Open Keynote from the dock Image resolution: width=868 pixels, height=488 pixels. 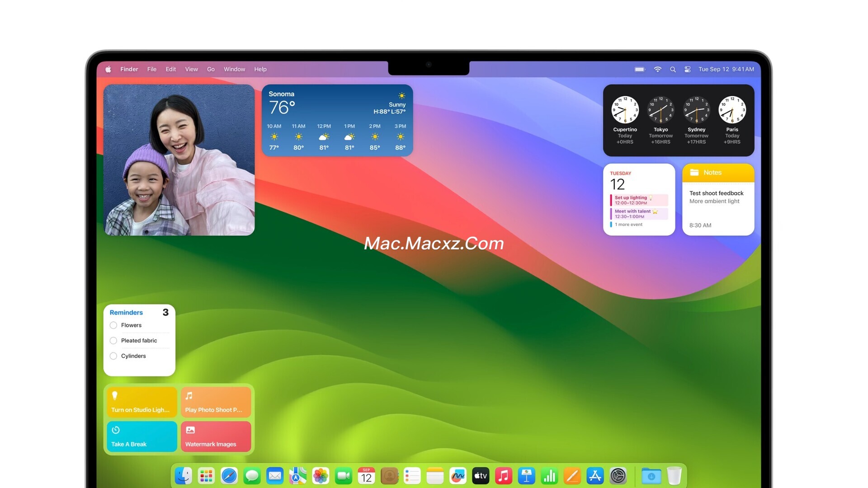[x=527, y=476]
